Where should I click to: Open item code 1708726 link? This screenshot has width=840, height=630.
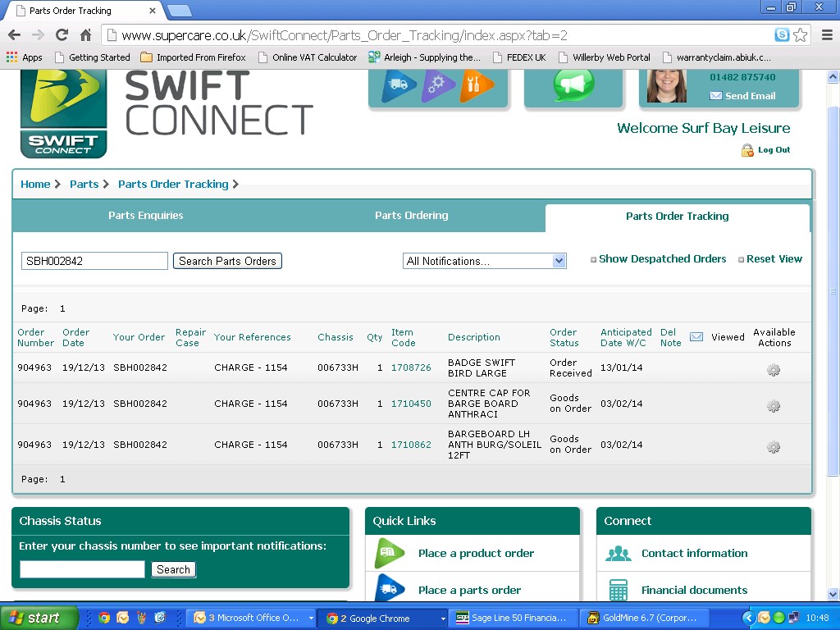[x=411, y=367]
